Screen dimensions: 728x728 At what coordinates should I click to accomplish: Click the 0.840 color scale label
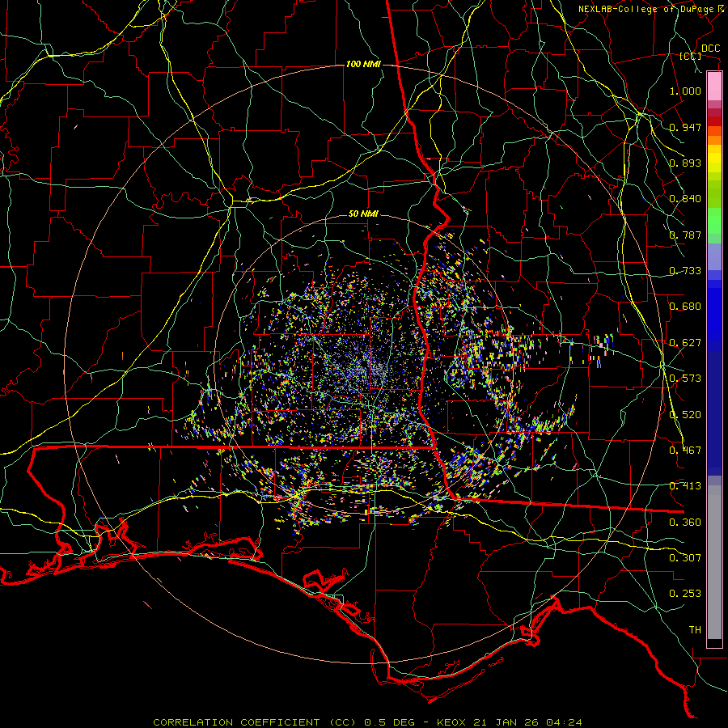[685, 199]
